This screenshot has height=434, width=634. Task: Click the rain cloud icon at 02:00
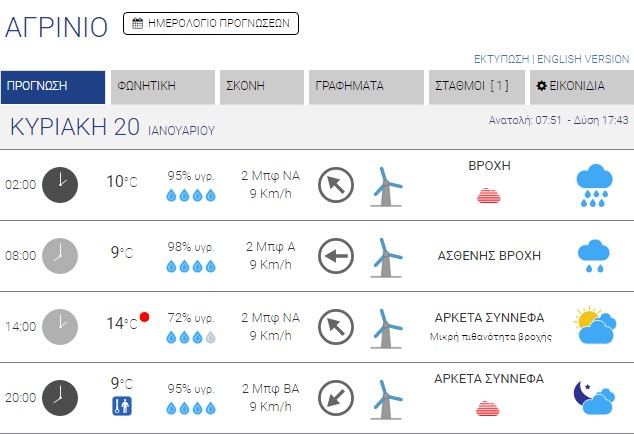coord(594,184)
